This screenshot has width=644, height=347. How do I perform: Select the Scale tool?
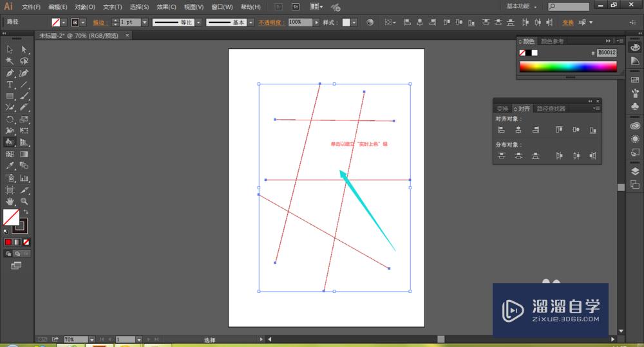coord(24,120)
